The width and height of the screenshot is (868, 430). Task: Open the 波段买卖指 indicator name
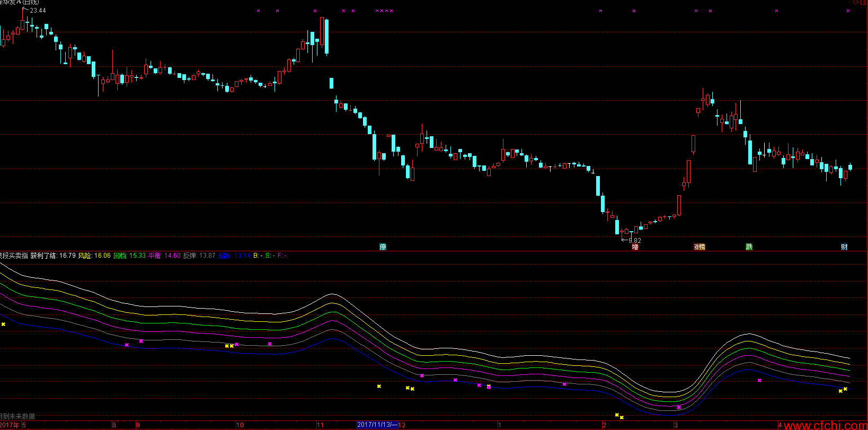pos(14,256)
